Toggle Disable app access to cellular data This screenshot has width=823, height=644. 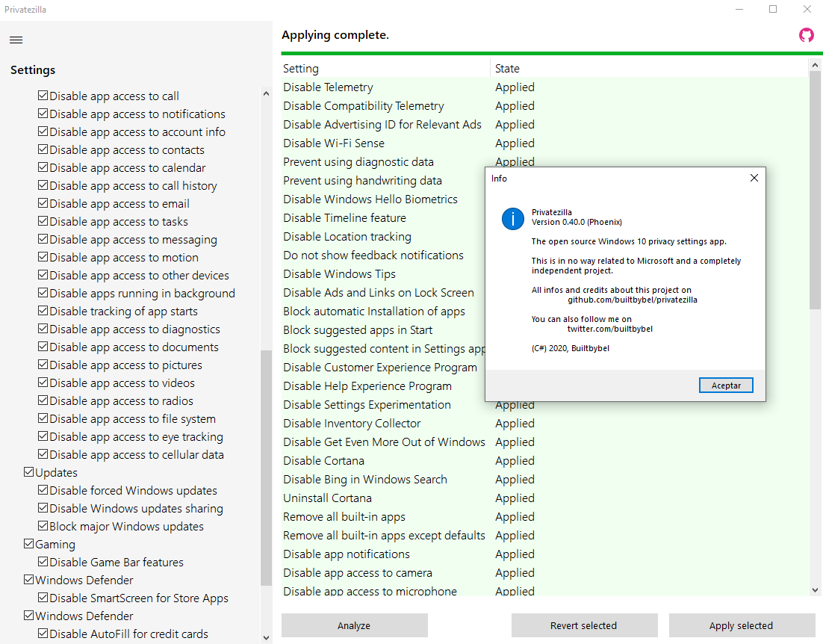[x=43, y=454]
